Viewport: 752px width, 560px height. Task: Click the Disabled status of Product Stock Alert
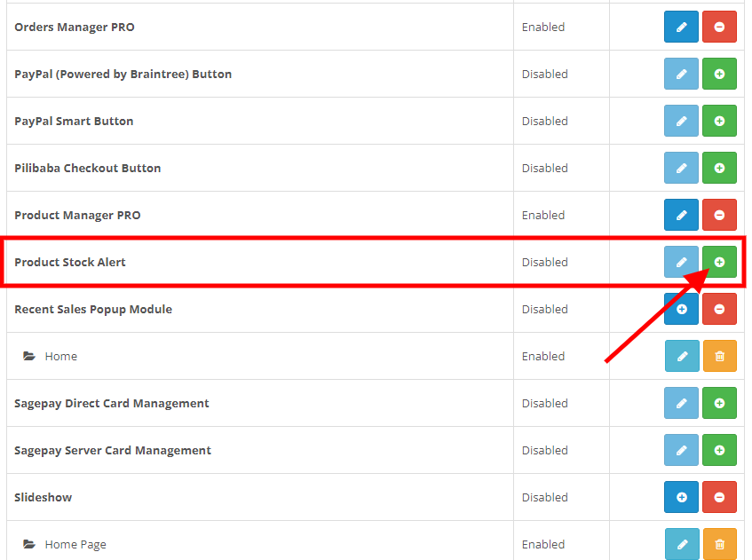(x=545, y=263)
